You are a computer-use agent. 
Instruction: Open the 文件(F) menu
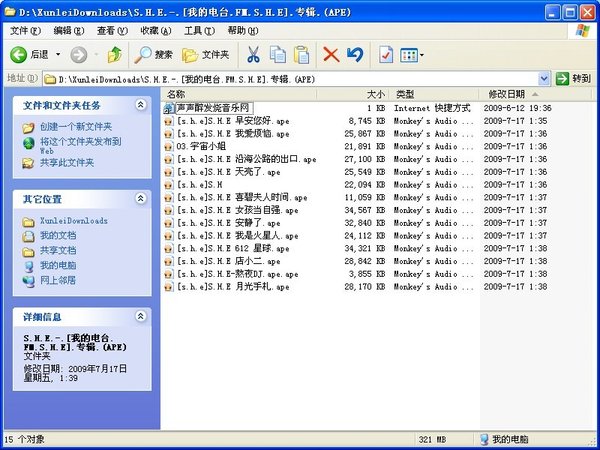point(25,31)
